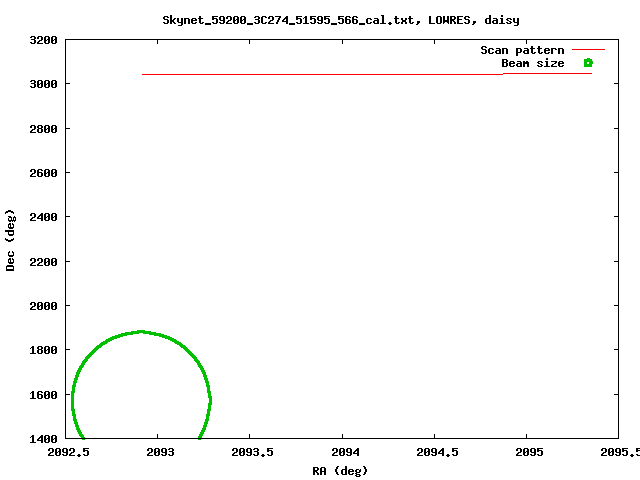Click the x-axis tick label 2093.5

coord(252,452)
